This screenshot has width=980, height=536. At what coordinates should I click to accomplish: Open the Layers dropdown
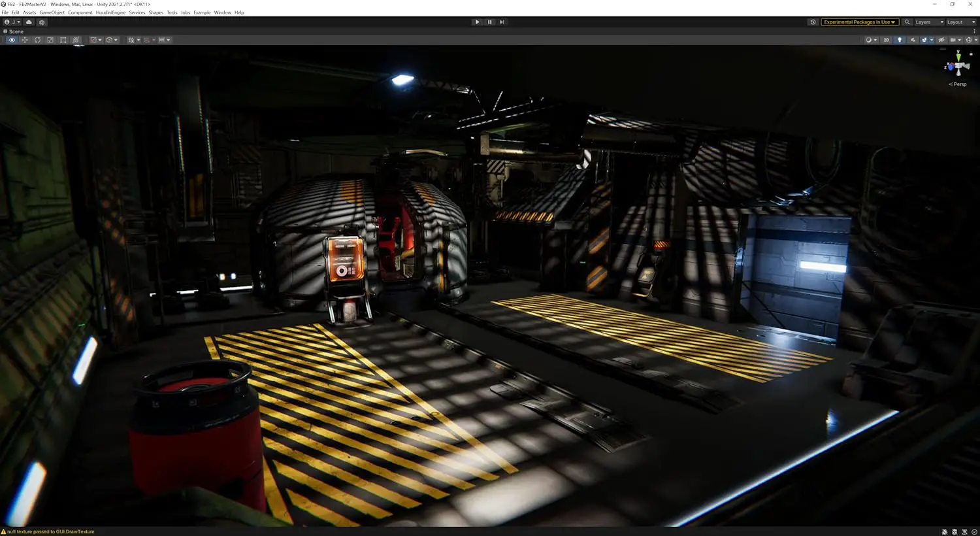coord(928,22)
